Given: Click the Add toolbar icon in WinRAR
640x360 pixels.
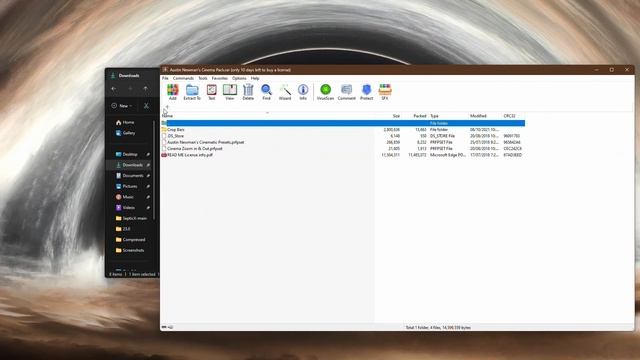Looking at the screenshot, I should [x=173, y=92].
